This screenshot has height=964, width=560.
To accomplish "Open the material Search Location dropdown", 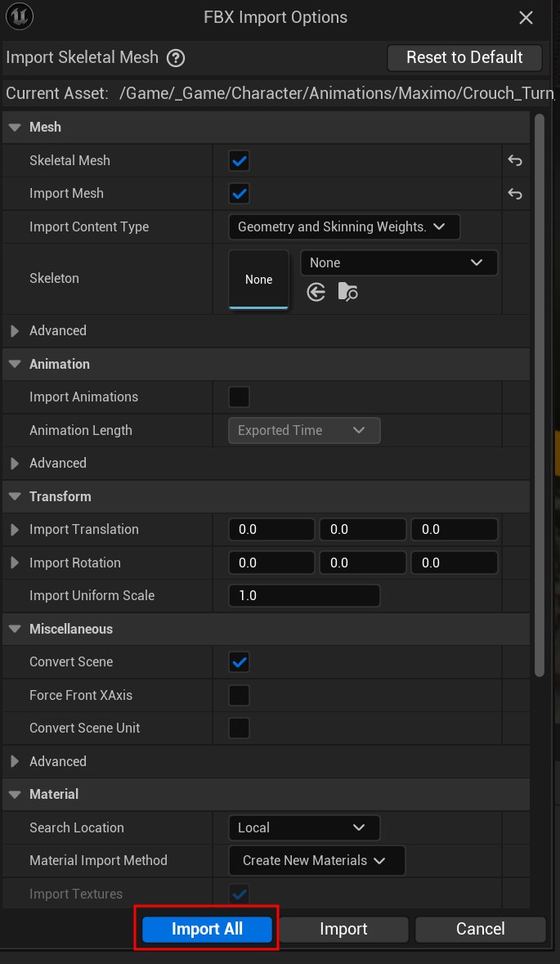I will [304, 827].
